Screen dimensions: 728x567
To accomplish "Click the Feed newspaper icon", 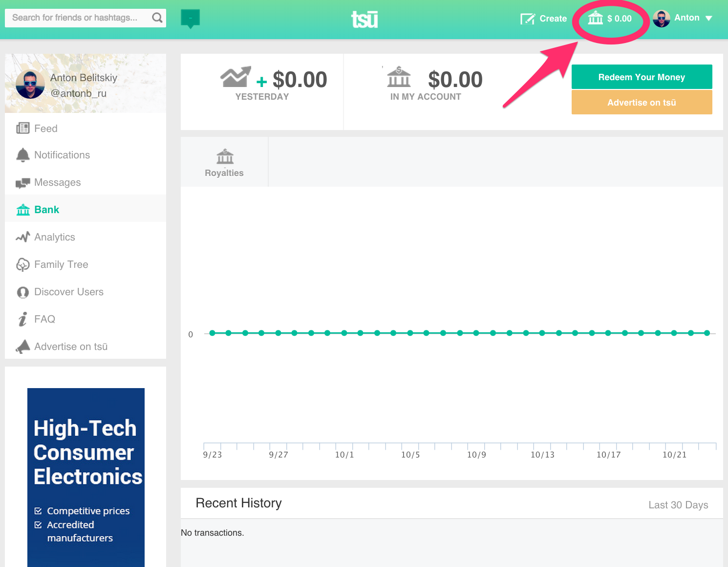I will (22, 128).
